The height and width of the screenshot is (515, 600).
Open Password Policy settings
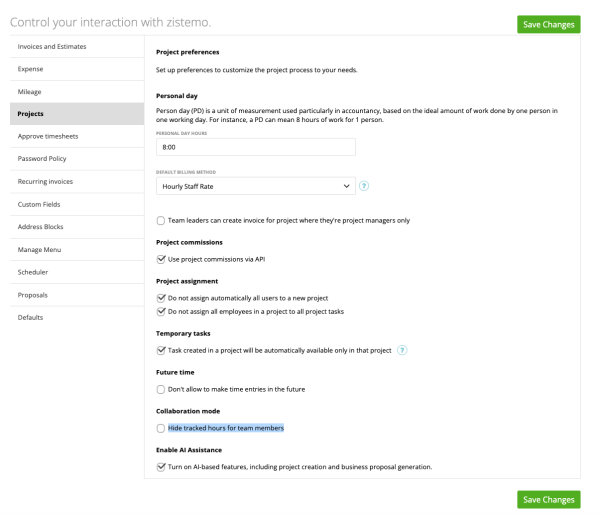pyautogui.click(x=77, y=158)
